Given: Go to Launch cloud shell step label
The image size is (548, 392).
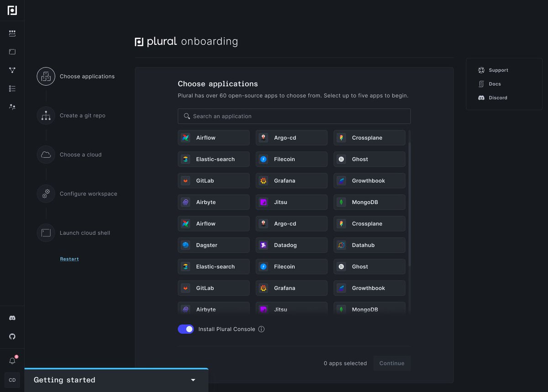Looking at the screenshot, I should point(85,233).
